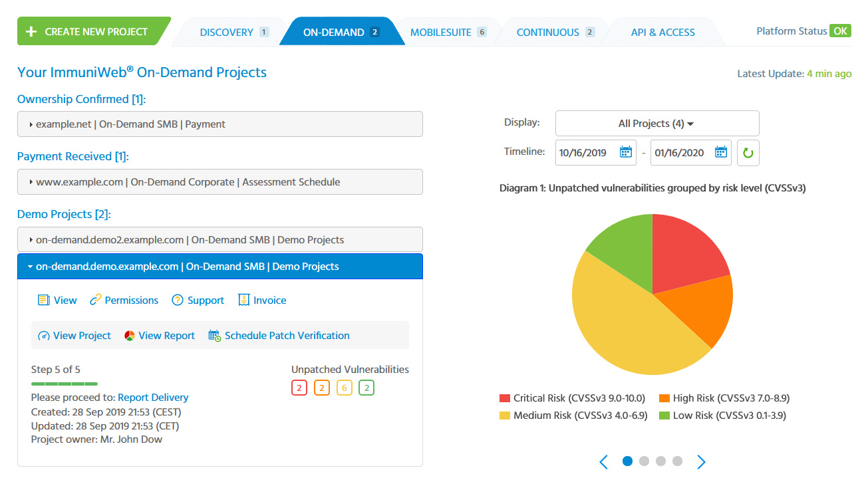Click the Schedule Patch Verification calendar icon

[x=214, y=336]
